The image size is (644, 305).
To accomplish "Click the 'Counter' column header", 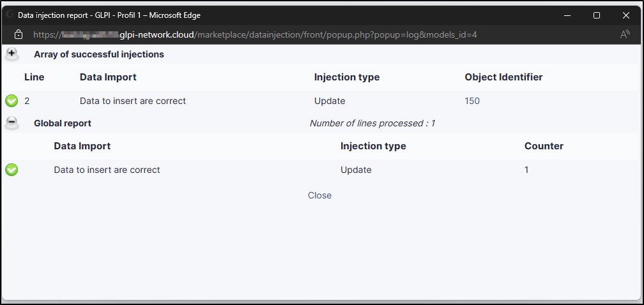I will click(x=544, y=146).
